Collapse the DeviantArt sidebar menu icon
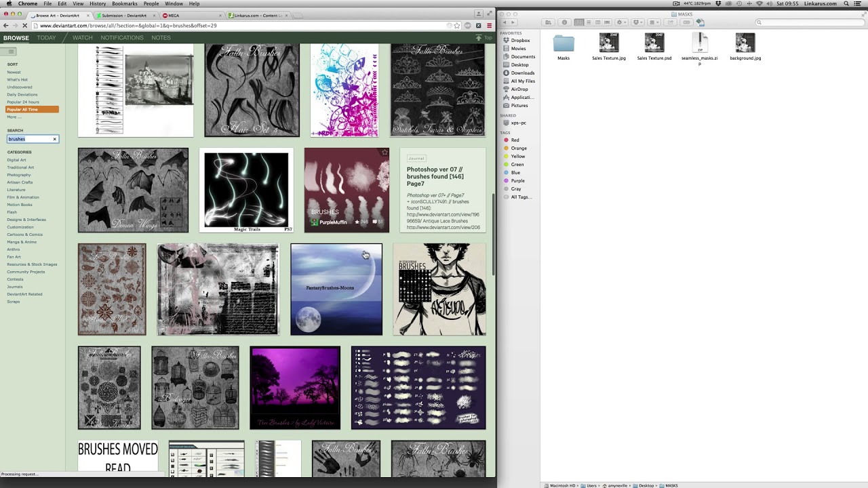 pos(12,52)
